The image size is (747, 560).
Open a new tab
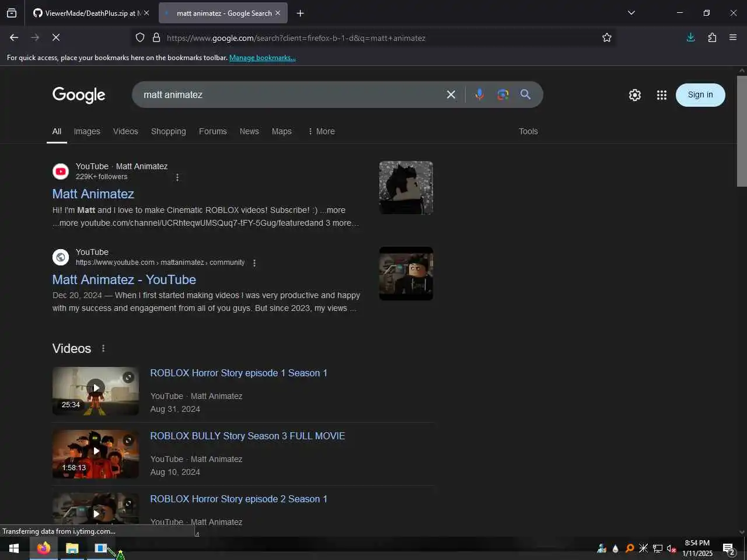pos(300,13)
